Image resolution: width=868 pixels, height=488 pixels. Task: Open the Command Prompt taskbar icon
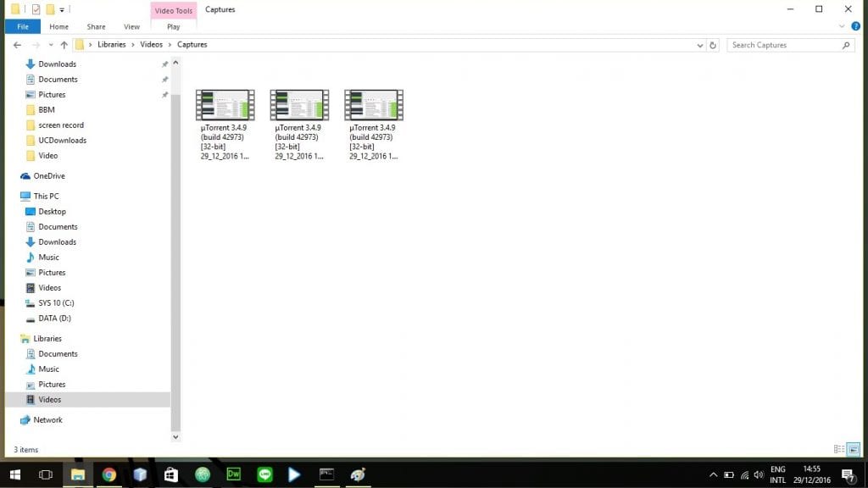[x=326, y=474]
